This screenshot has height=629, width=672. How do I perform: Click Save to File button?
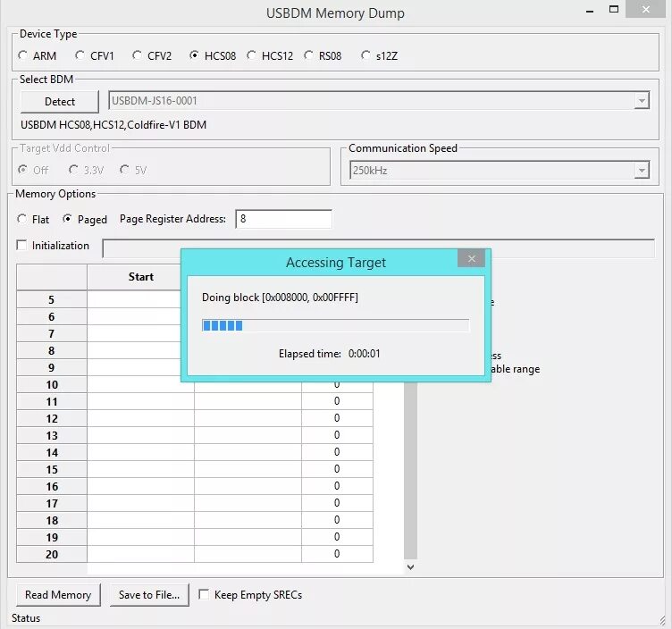coord(149,595)
